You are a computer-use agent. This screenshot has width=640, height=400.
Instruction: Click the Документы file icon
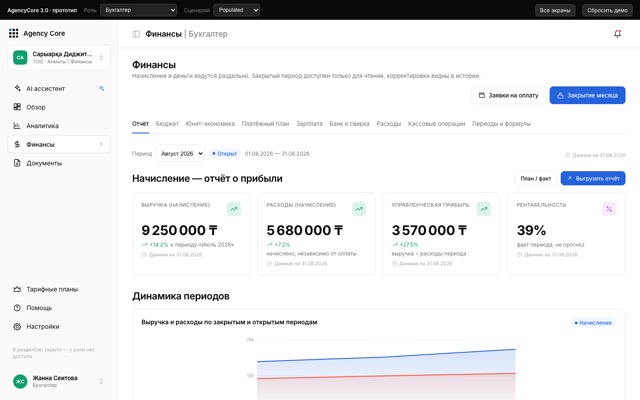coord(17,163)
